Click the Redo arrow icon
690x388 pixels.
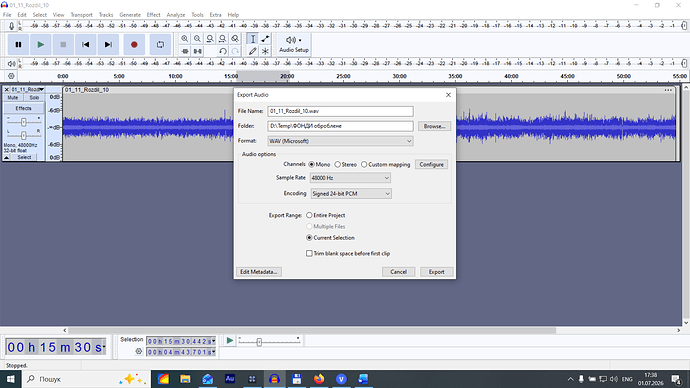[235, 51]
